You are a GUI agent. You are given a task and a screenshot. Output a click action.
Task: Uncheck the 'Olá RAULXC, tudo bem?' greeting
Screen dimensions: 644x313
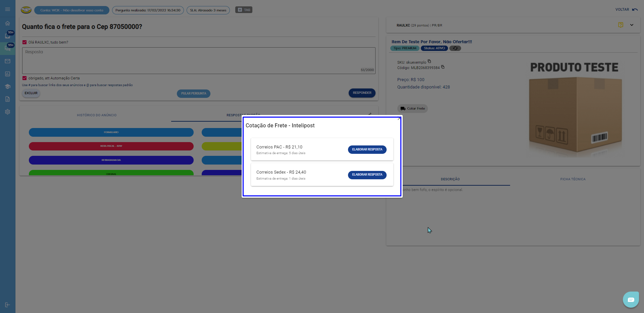[x=24, y=42]
